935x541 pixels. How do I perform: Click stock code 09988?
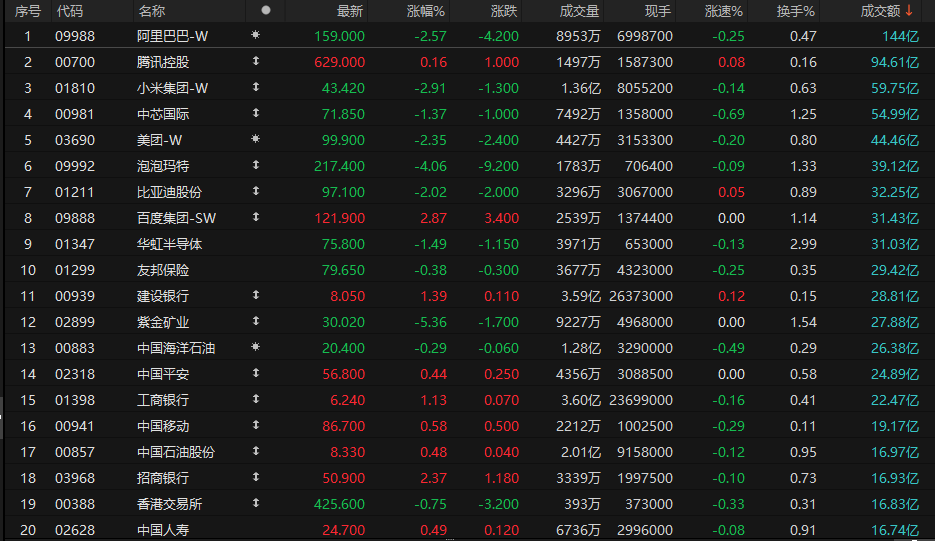(75, 36)
